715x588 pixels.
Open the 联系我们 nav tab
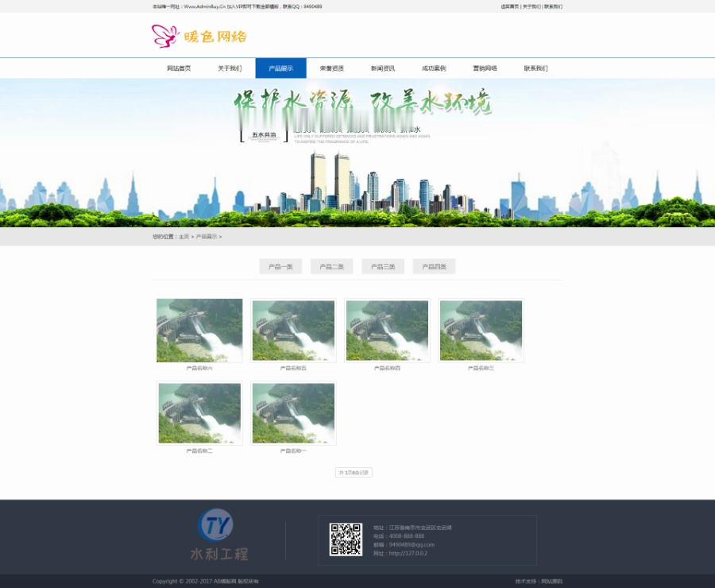536,68
